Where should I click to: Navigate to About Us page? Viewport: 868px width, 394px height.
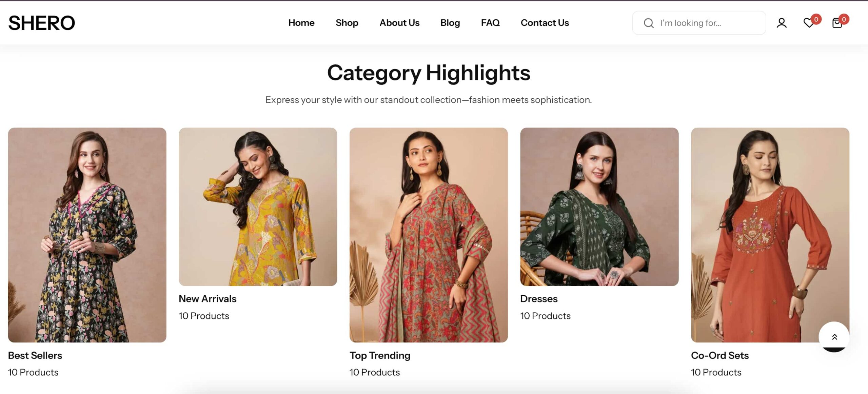point(399,23)
